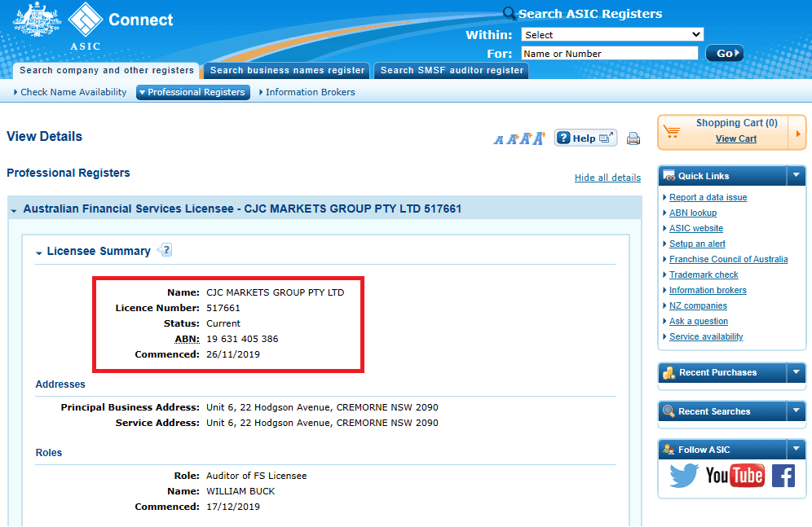Open the Professional Registers menu
The height and width of the screenshot is (527, 812).
[193, 92]
